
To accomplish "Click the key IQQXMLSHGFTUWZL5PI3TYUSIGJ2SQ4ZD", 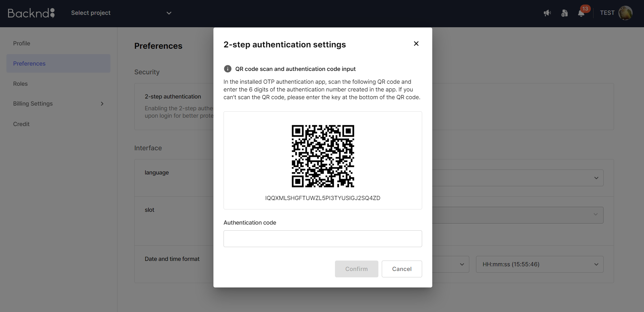I will [323, 198].
